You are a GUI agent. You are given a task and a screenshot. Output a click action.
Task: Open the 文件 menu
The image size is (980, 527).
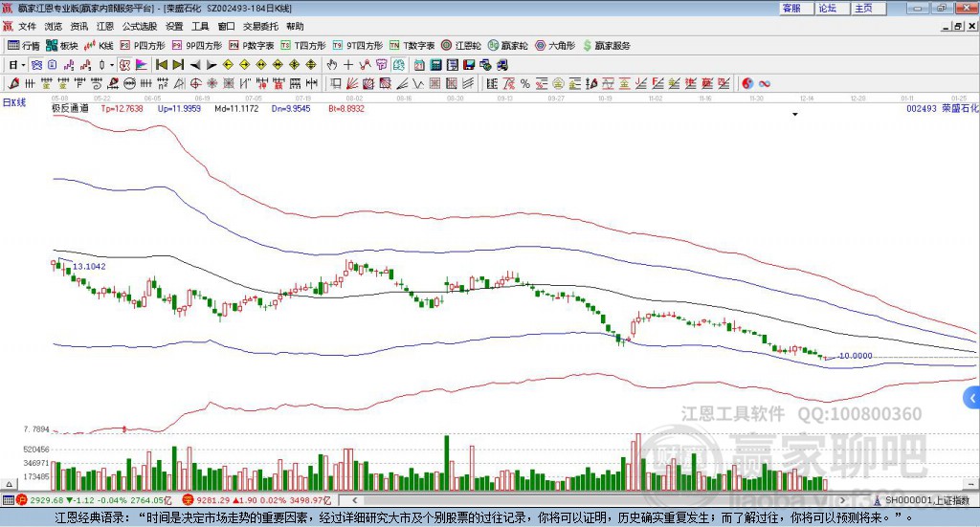[27, 27]
